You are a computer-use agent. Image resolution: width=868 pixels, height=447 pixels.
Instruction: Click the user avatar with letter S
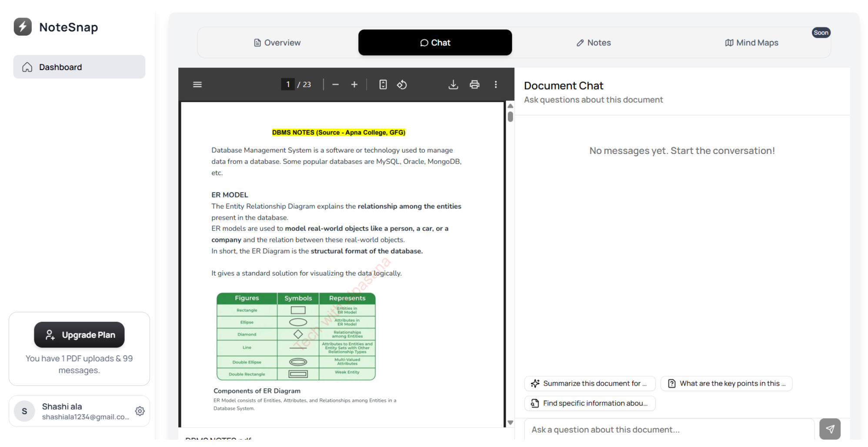point(24,411)
